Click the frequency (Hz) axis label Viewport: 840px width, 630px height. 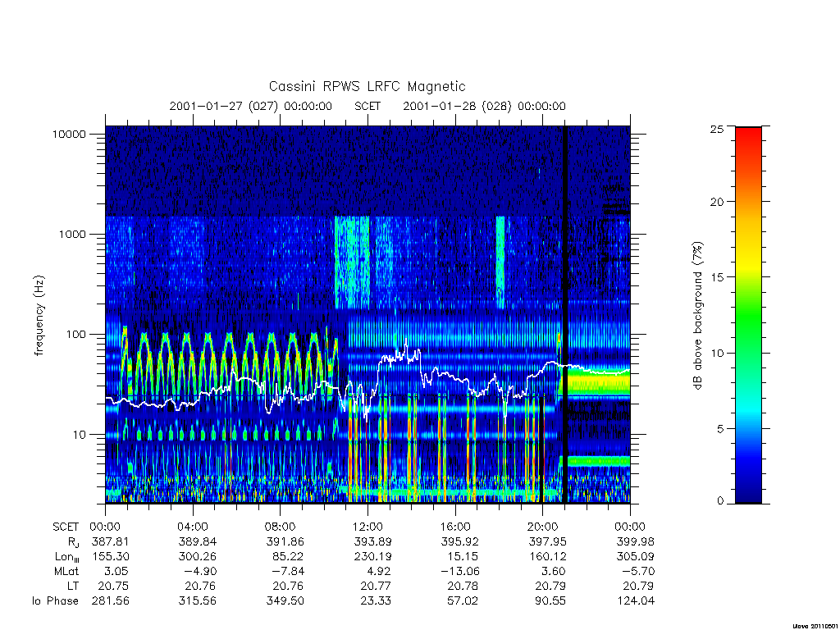pyautogui.click(x=39, y=316)
